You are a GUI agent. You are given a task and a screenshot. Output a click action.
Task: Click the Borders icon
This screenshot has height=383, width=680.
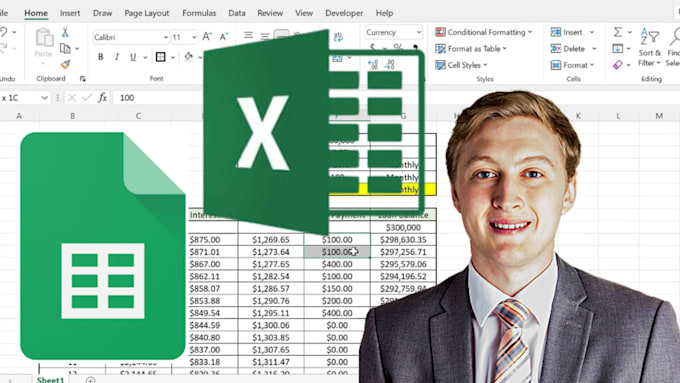[x=160, y=57]
